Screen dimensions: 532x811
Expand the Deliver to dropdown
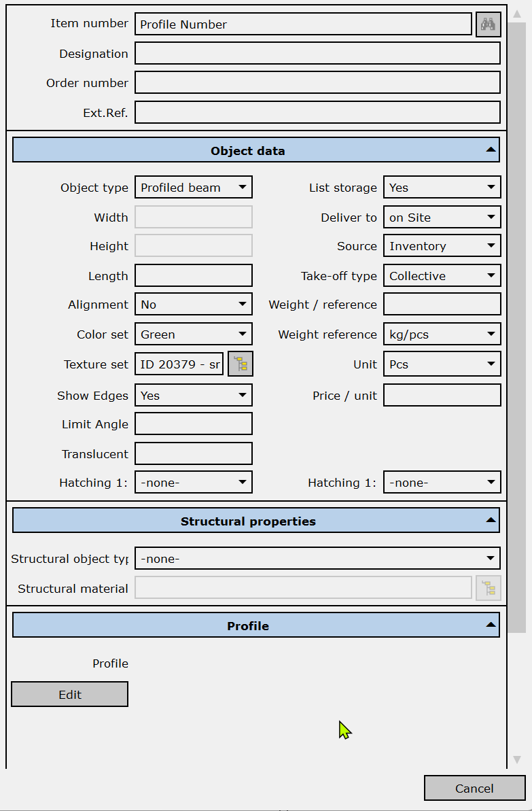coord(442,218)
